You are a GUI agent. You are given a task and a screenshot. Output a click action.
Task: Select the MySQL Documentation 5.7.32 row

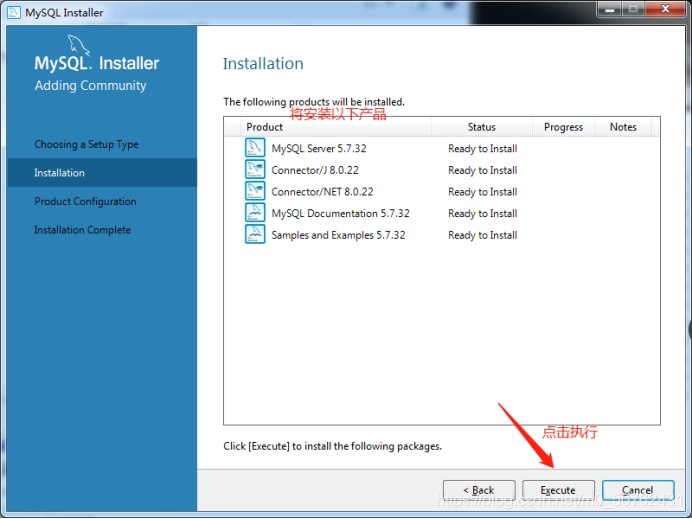coord(442,213)
